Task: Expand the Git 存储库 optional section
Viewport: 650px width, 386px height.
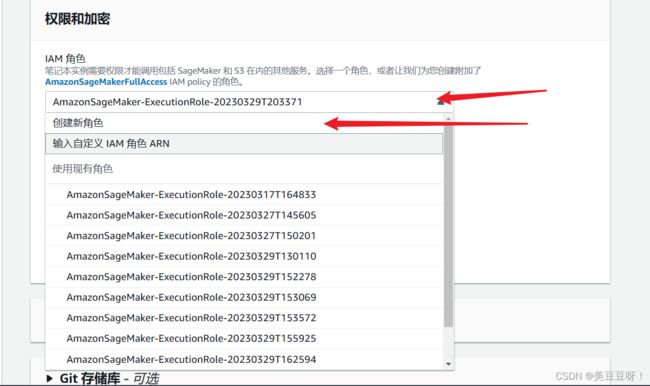Action: click(x=102, y=378)
